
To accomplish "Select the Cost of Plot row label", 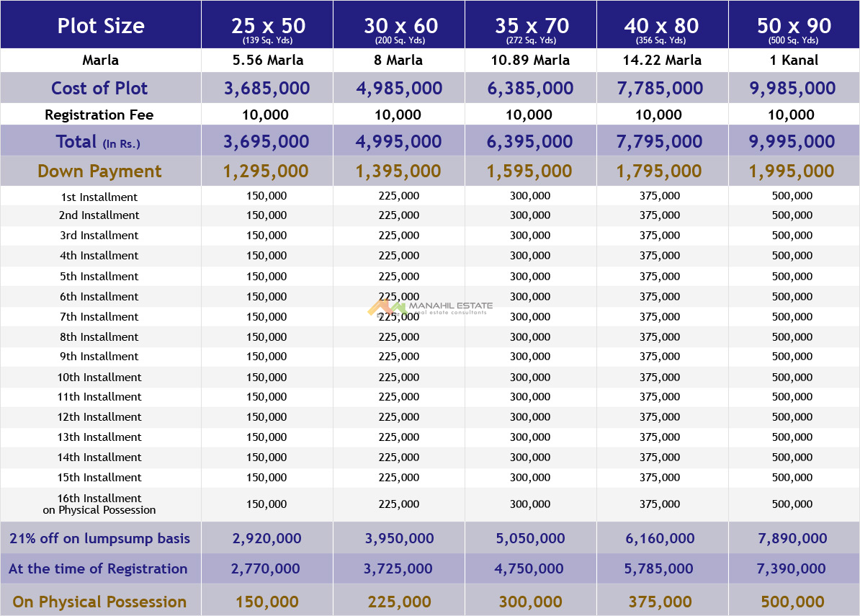I will (99, 89).
